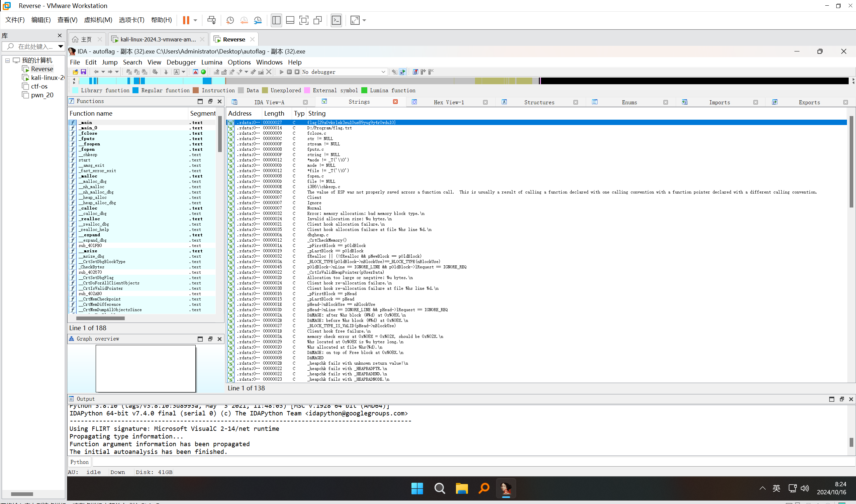This screenshot has height=504, width=856.
Task: Click the Strings list vertical scrollbar
Action: point(851,161)
